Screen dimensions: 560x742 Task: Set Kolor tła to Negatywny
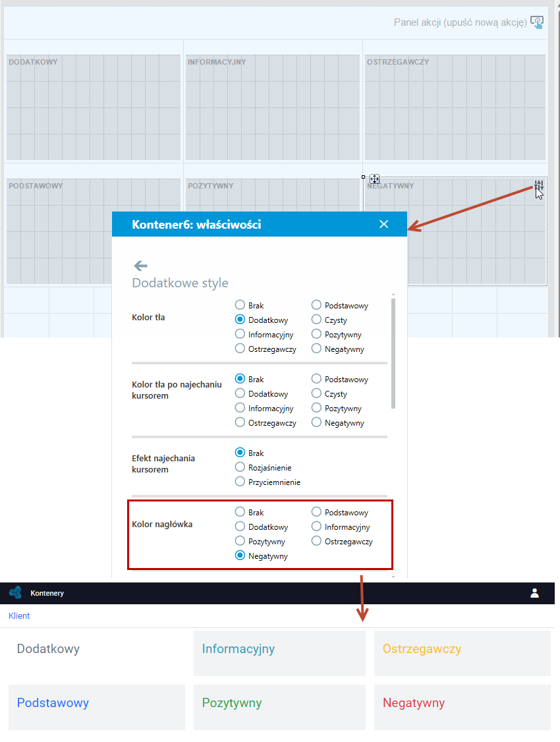click(x=316, y=349)
